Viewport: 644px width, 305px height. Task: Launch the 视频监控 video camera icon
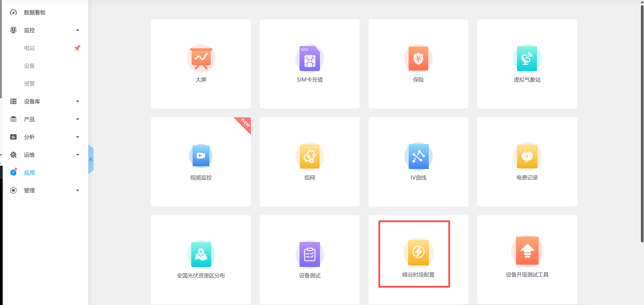201,156
